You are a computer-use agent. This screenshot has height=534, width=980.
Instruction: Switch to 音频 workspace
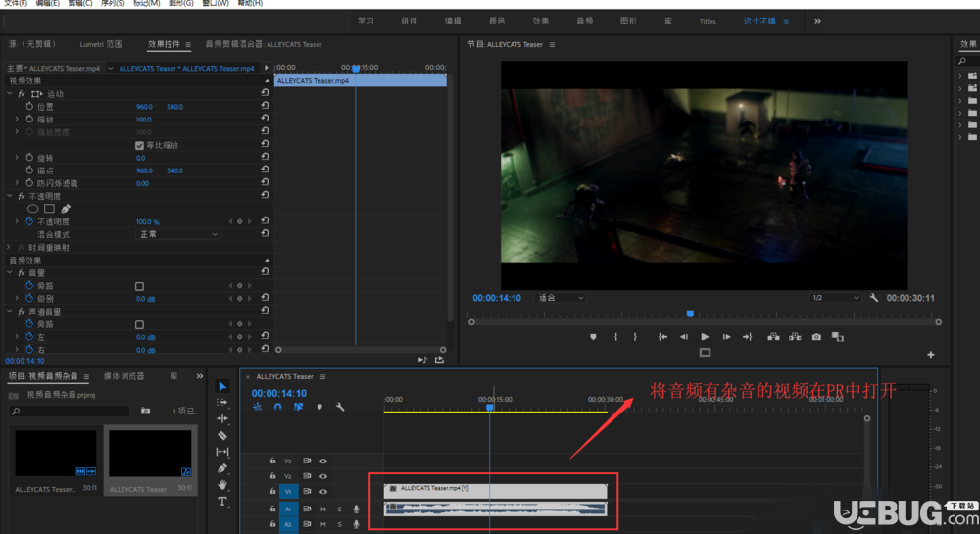click(x=585, y=22)
